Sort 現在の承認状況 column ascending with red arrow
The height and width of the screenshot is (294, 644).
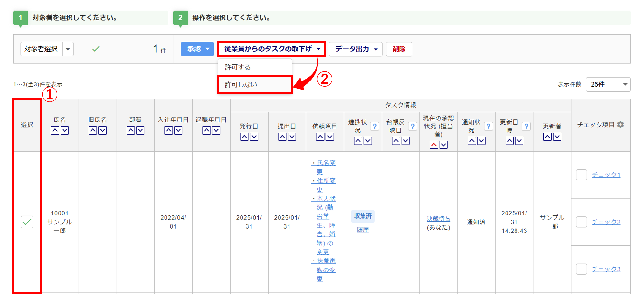click(434, 145)
